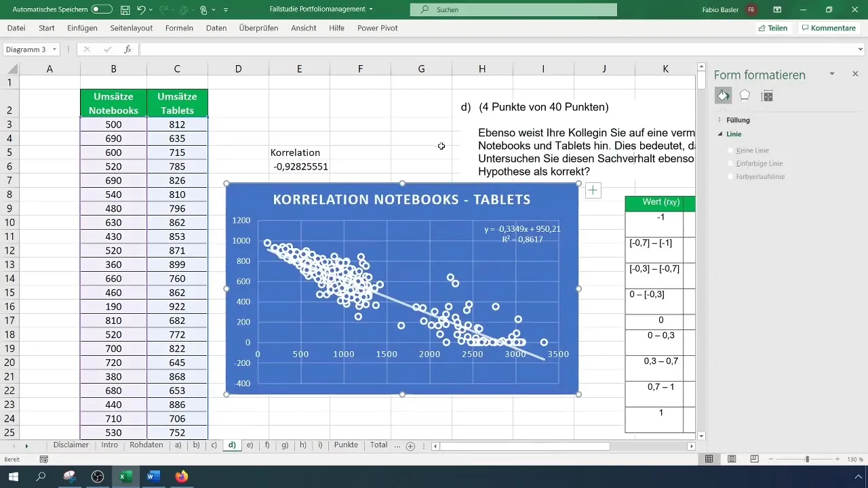Open the Überprüfen tab
The image size is (868, 488).
(260, 28)
